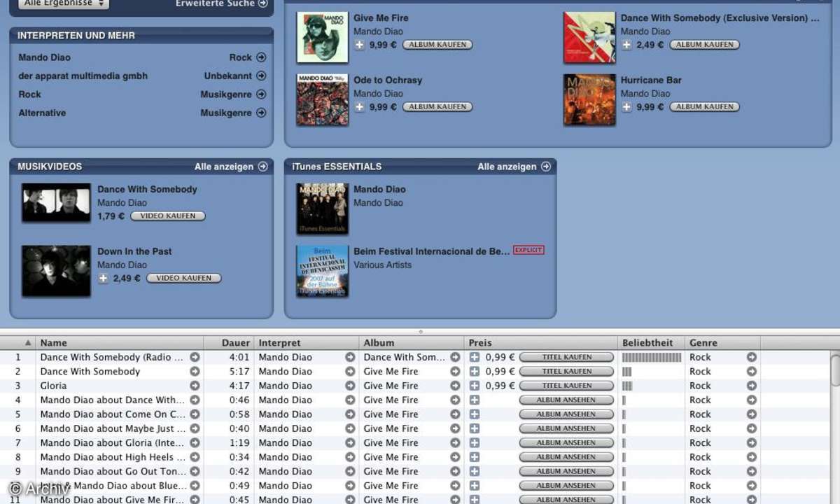Click plus icon in Preis on track 1
840x504 pixels.
(475, 357)
